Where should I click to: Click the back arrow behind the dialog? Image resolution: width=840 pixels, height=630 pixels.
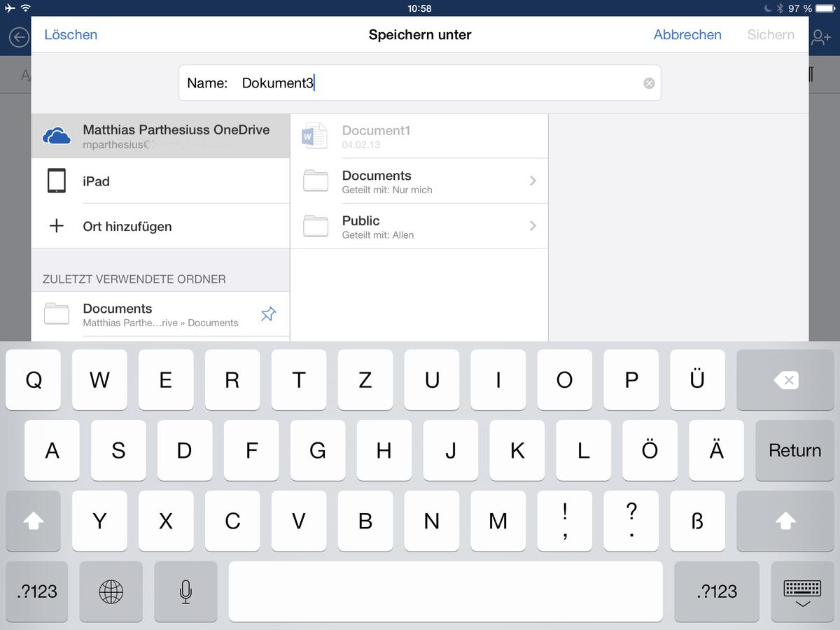(x=18, y=36)
